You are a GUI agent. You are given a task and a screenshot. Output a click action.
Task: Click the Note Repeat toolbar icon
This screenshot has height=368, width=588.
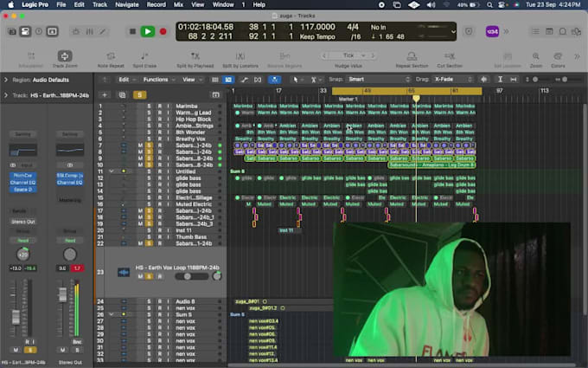coord(111,56)
